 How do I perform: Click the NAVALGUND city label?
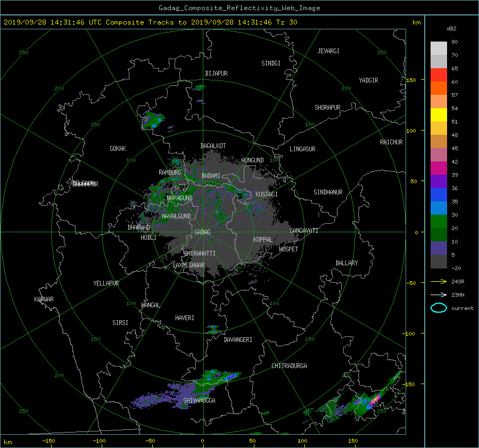[176, 216]
